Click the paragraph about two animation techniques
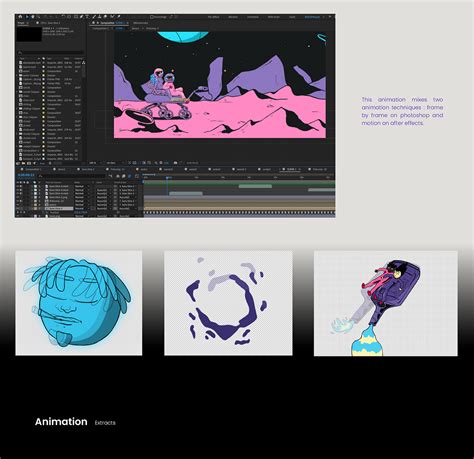 coord(402,111)
